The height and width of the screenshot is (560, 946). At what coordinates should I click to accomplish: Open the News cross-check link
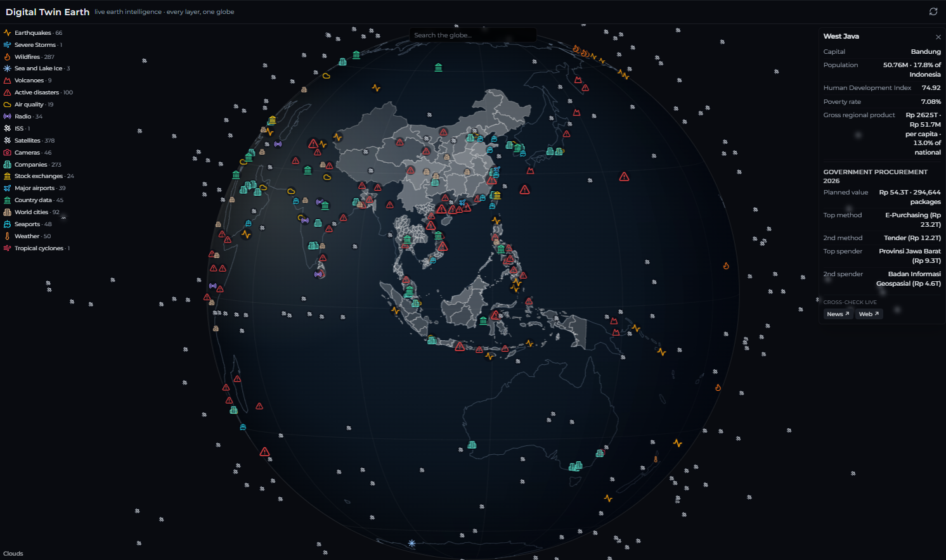pyautogui.click(x=838, y=314)
